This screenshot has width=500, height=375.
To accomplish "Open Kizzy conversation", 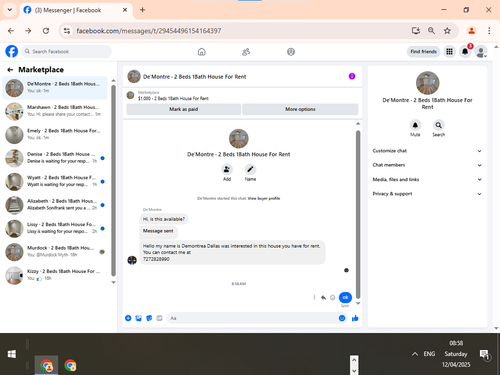I will 55,275.
